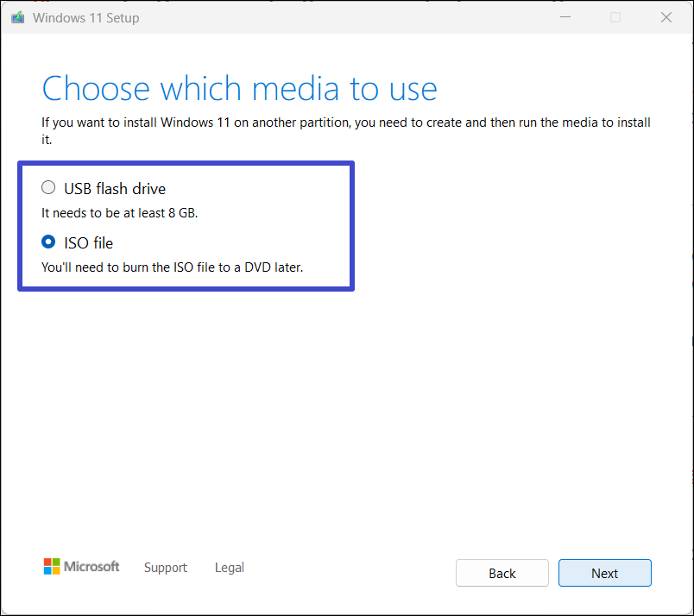Image resolution: width=694 pixels, height=616 pixels.
Task: Go back with the Back button
Action: [502, 573]
